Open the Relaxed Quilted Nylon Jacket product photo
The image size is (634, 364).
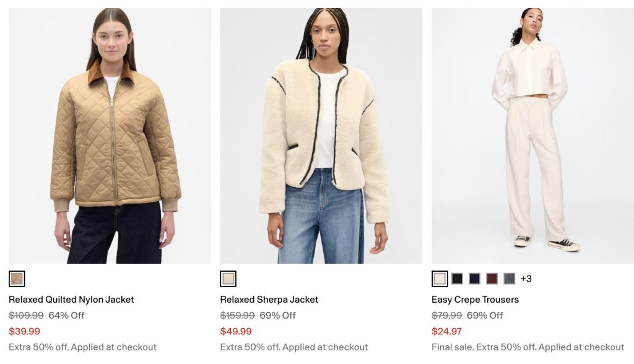(x=110, y=136)
